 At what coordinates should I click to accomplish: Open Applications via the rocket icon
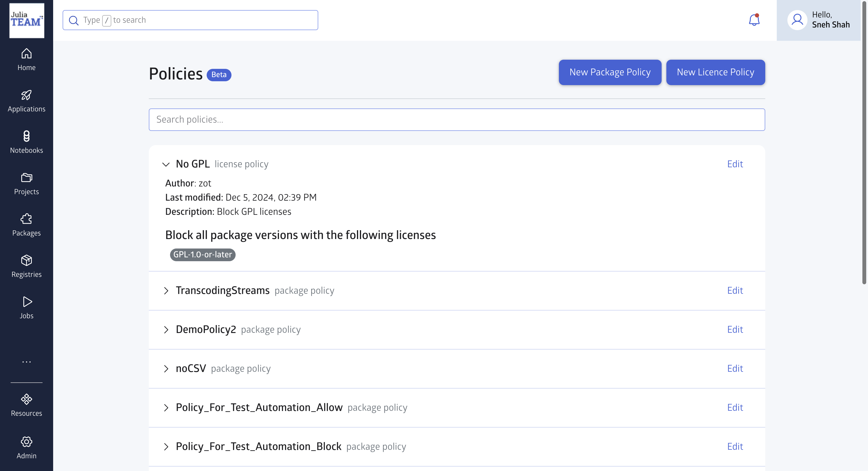tap(26, 95)
